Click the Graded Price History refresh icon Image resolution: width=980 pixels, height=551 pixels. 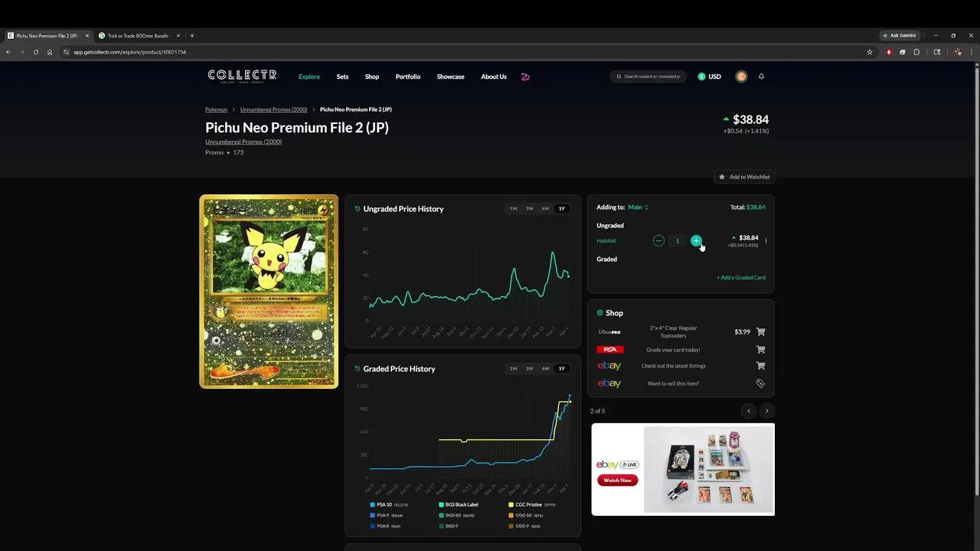tap(358, 369)
